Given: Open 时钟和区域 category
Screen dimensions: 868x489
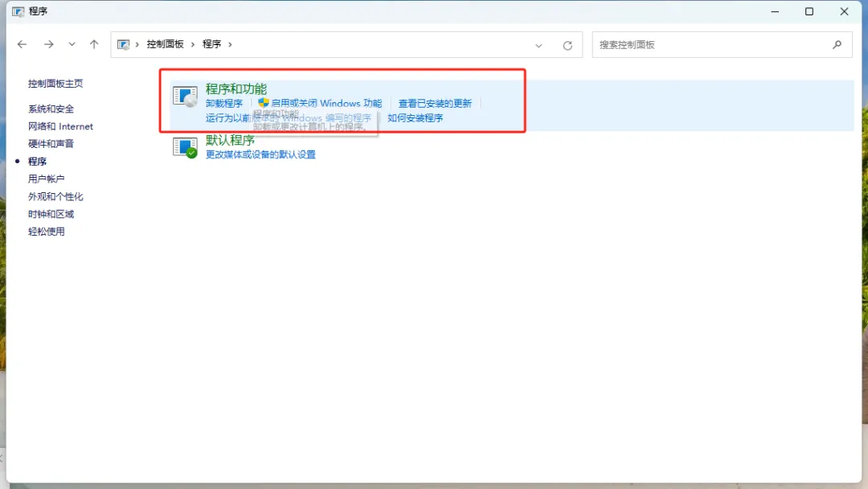Looking at the screenshot, I should pyautogui.click(x=51, y=214).
